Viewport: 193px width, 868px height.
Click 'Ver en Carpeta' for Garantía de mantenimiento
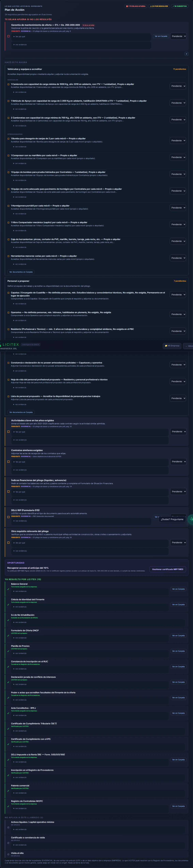coord(161,36)
